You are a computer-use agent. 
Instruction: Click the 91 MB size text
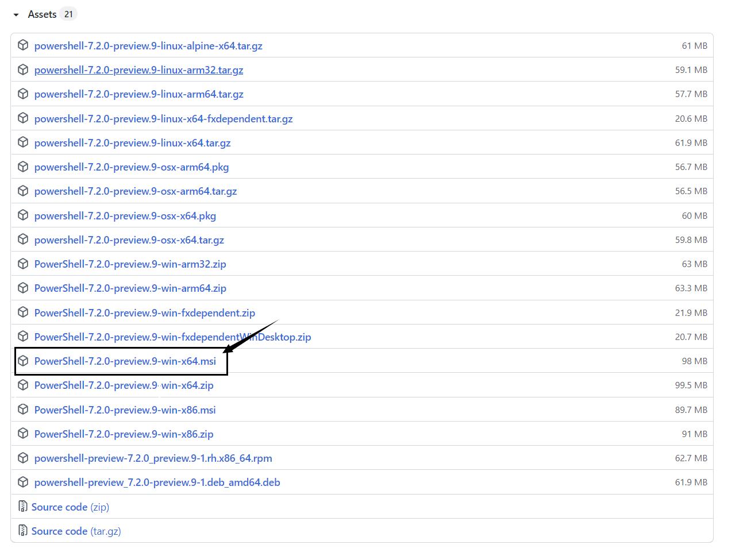[695, 434]
